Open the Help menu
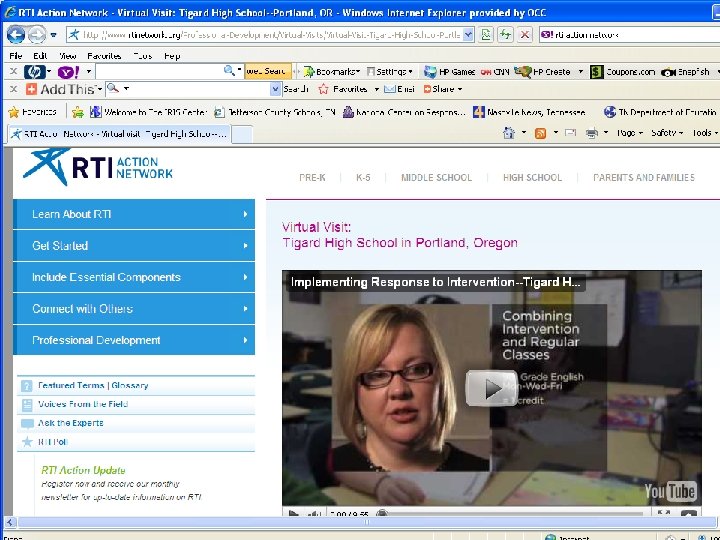The width and height of the screenshot is (720, 540). pyautogui.click(x=172, y=56)
